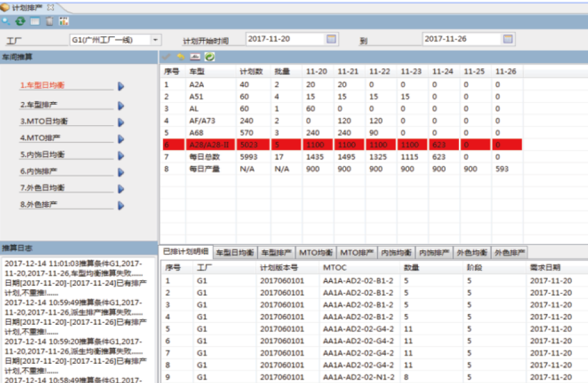
Task: Switch to the 车型日均衡 tab
Action: (235, 252)
